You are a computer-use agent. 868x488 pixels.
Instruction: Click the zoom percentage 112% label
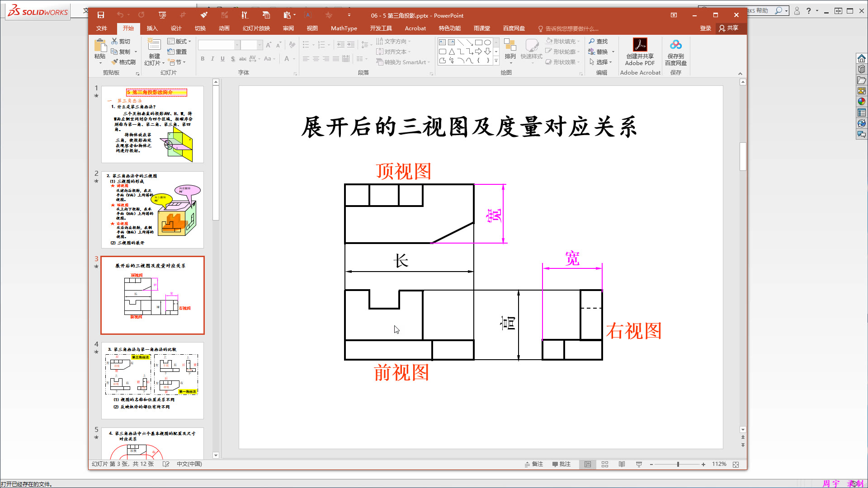pyautogui.click(x=719, y=464)
